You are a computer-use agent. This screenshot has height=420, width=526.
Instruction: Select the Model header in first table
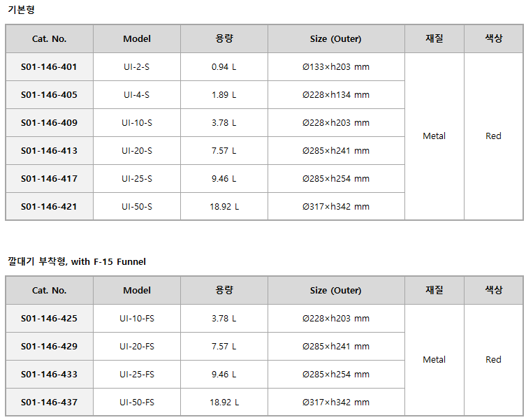click(x=137, y=38)
